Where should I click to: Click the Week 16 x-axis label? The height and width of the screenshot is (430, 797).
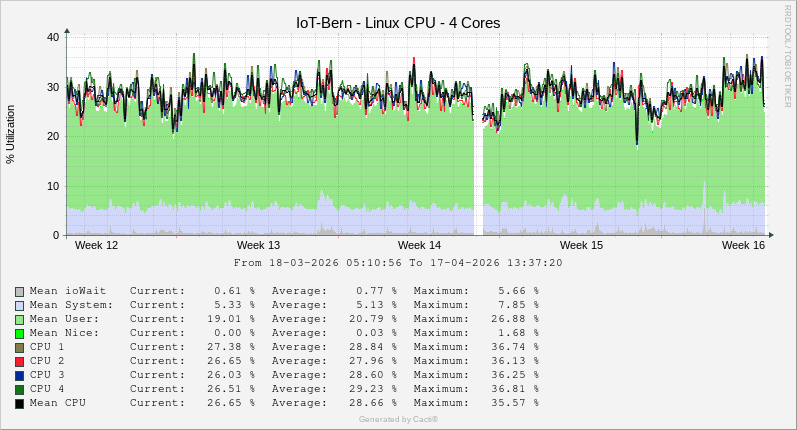tap(743, 245)
